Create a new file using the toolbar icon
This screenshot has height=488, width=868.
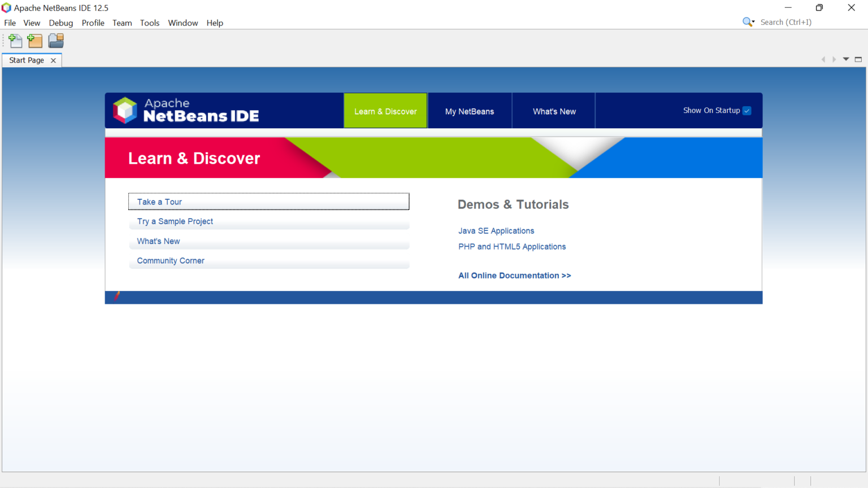[x=15, y=40]
